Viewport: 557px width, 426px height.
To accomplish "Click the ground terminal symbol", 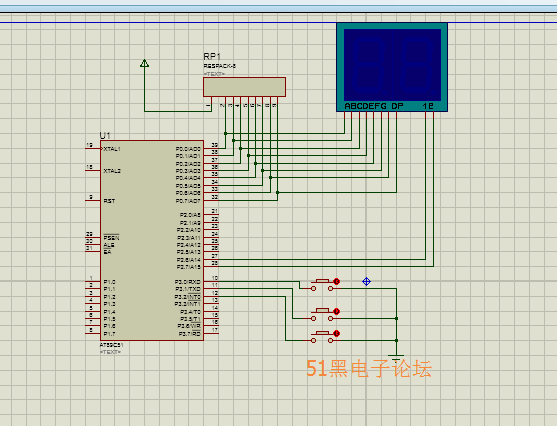I will (396, 356).
